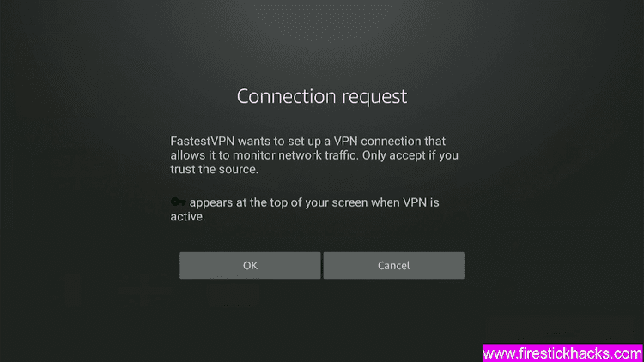This screenshot has height=362, width=644.
Task: Click the VPN key icon
Action: click(179, 202)
